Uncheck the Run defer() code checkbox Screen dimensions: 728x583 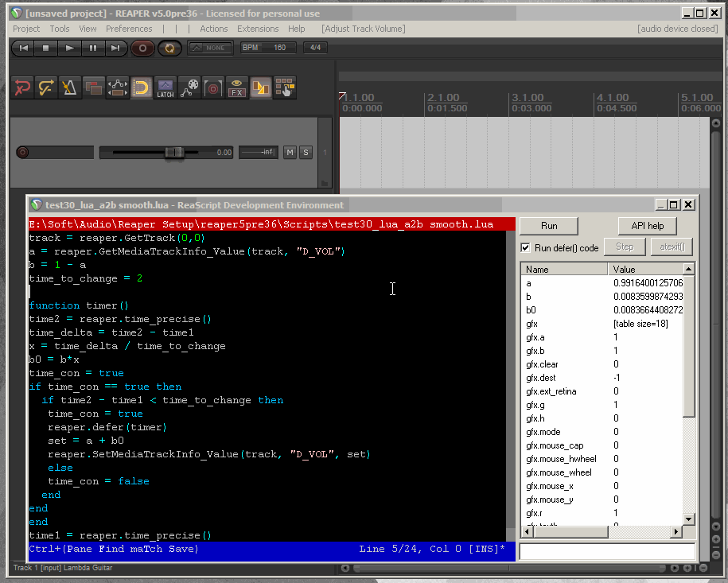(525, 247)
